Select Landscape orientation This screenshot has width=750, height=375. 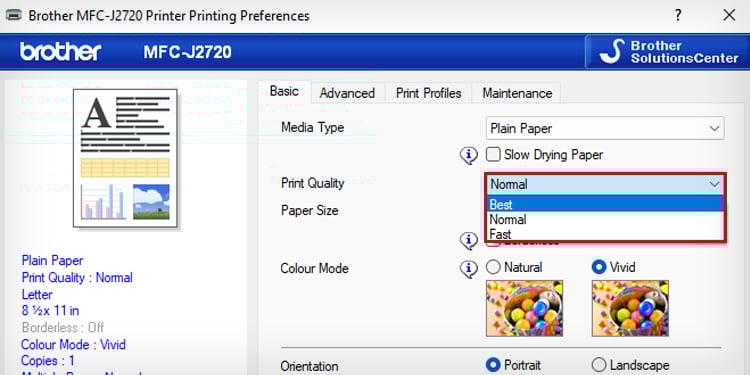coord(599,365)
